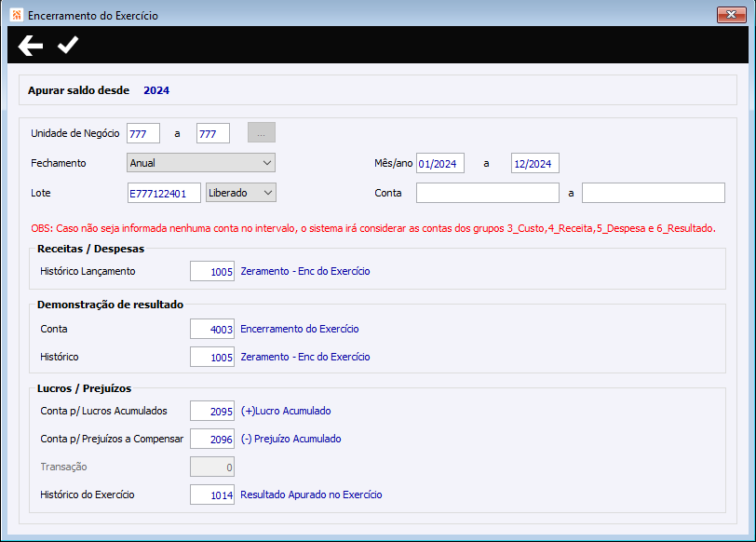The image size is (756, 542).
Task: Click Zeramento text in Receitas / Despesas section
Action: coord(305,271)
